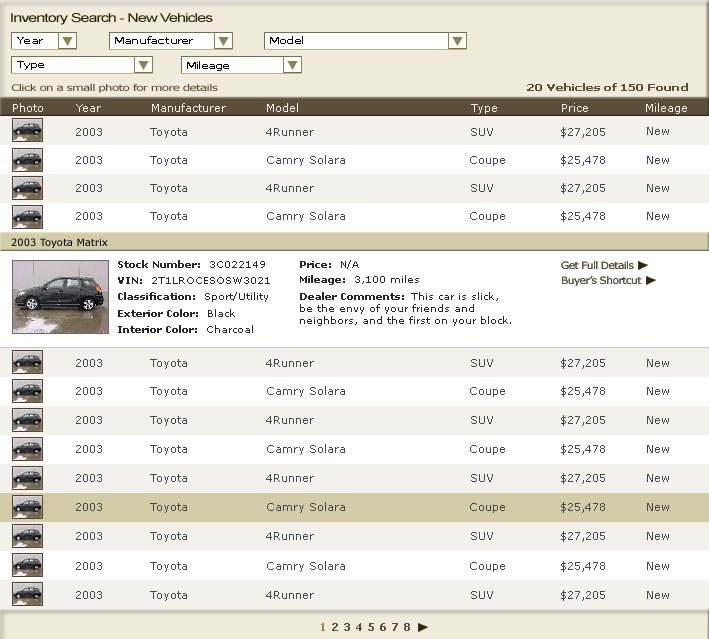Click the Photo column header
709x639 pixels.
coord(28,108)
